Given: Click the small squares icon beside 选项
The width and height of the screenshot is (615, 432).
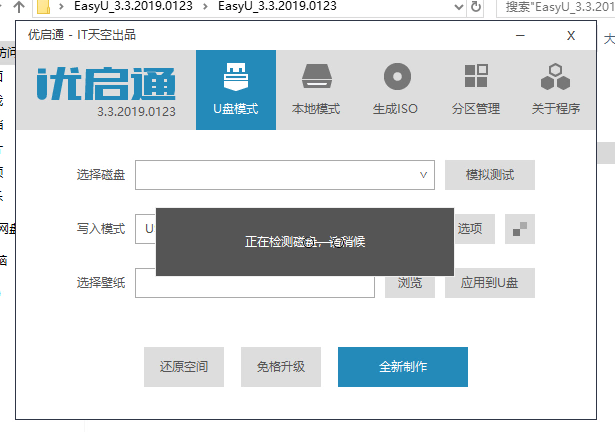Looking at the screenshot, I should (520, 229).
